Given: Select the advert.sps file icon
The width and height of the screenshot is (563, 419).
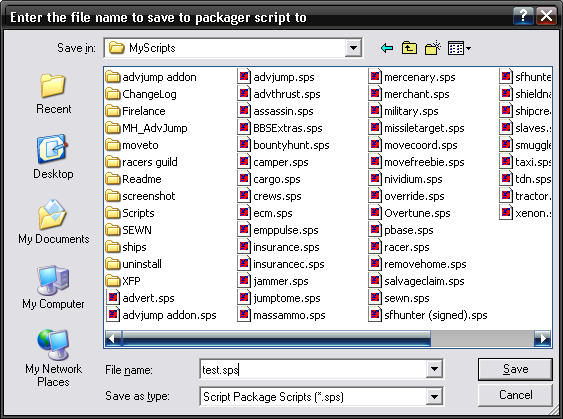Looking at the screenshot, I should pyautogui.click(x=113, y=298).
